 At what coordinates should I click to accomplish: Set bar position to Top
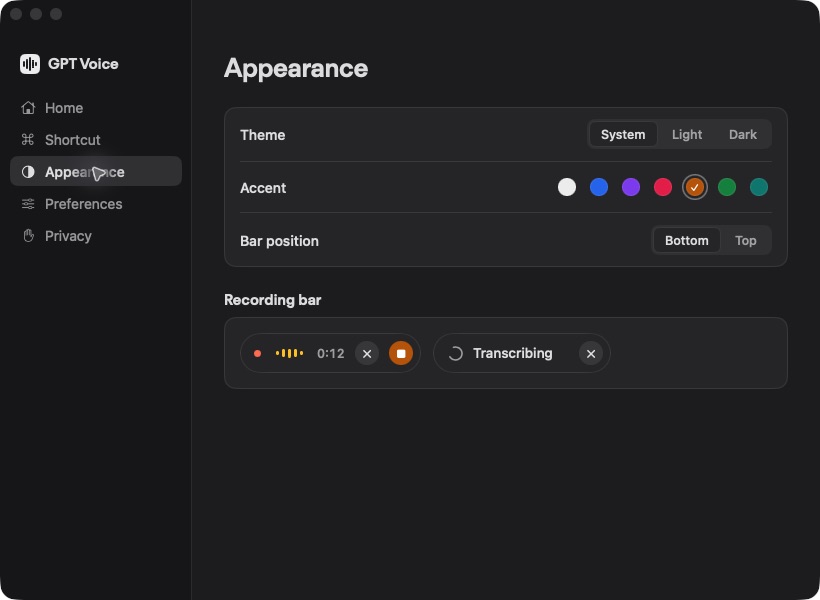pyautogui.click(x=745, y=241)
